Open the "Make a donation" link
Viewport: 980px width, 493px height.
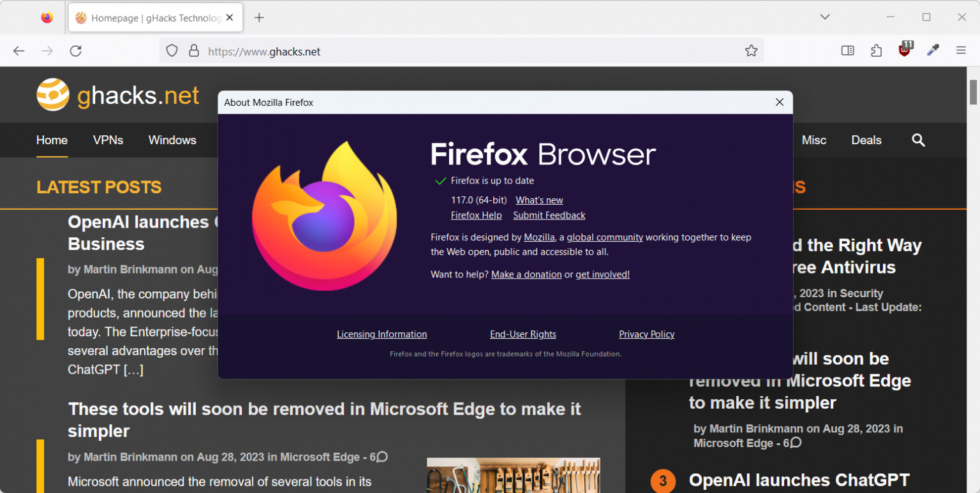click(526, 274)
